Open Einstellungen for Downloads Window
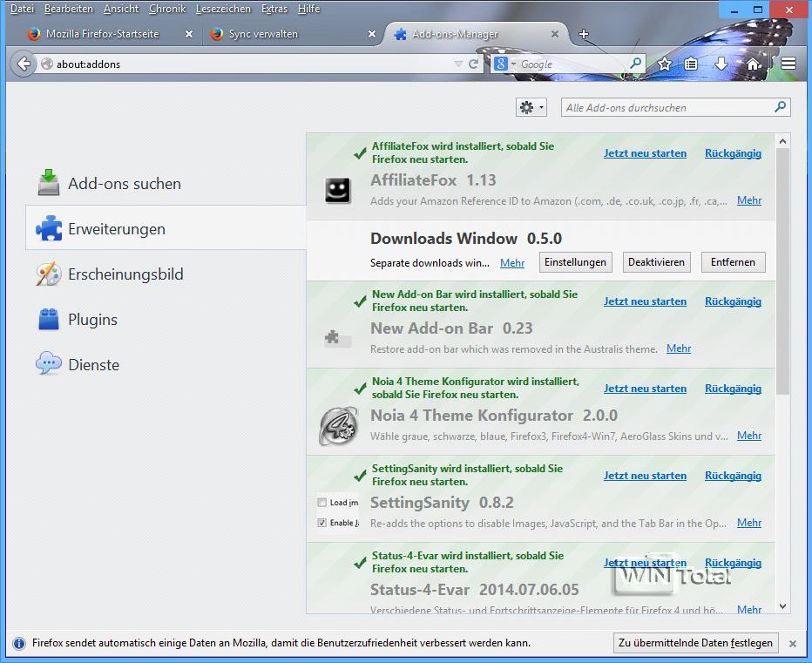 (575, 262)
